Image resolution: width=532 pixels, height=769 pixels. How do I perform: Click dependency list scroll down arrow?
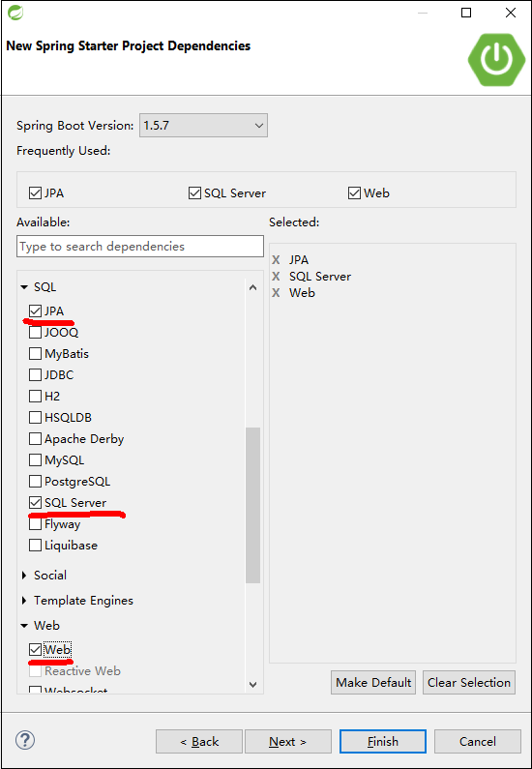pos(252,684)
